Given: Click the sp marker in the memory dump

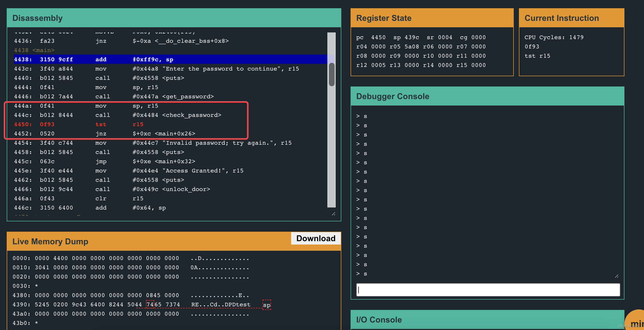Looking at the screenshot, I should point(267,305).
